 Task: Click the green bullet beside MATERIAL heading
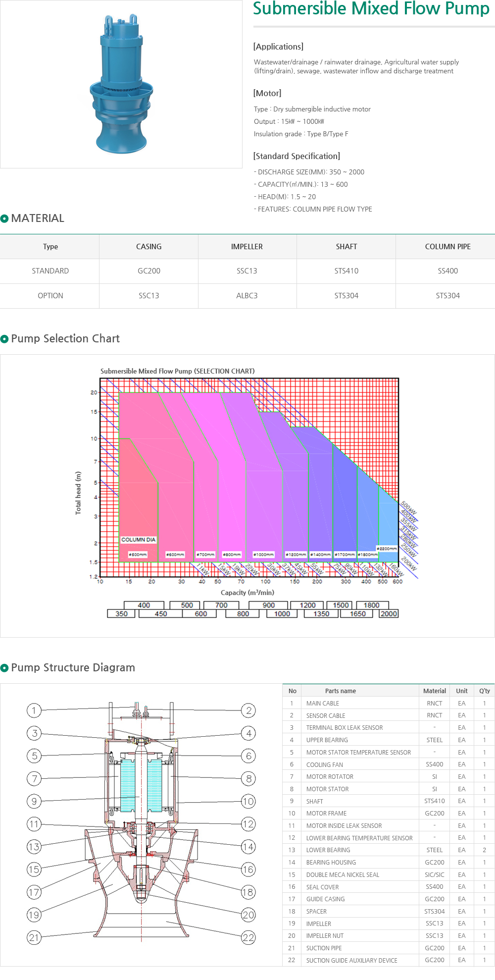coord(4,218)
